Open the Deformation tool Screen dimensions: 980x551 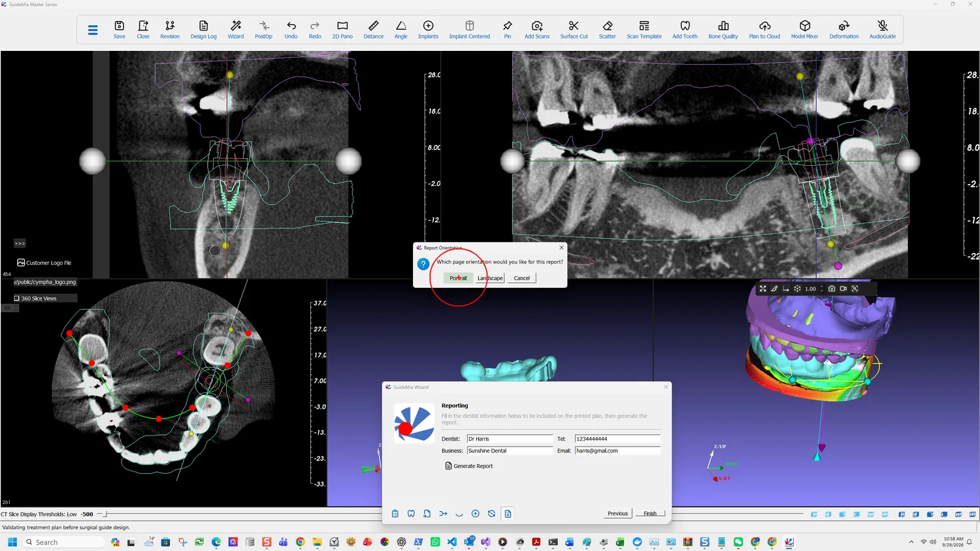(844, 29)
